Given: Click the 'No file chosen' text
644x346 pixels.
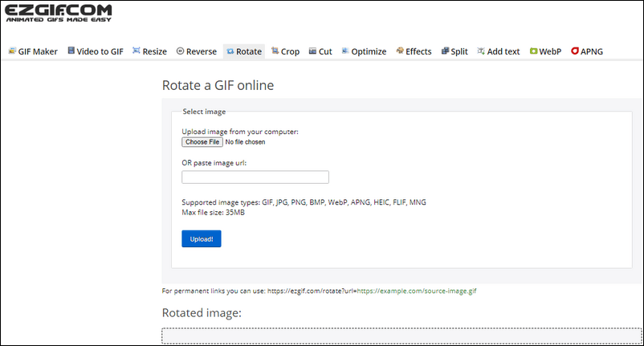Looking at the screenshot, I should point(245,142).
